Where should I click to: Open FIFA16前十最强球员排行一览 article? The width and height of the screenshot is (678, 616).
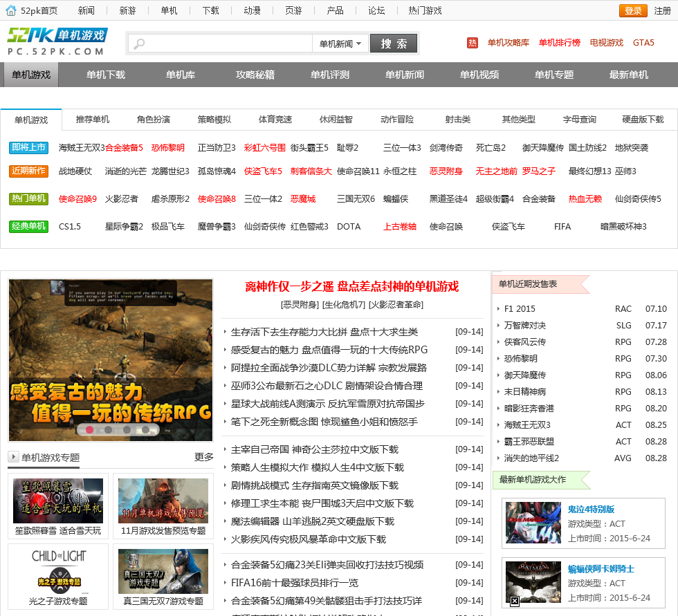(x=295, y=583)
